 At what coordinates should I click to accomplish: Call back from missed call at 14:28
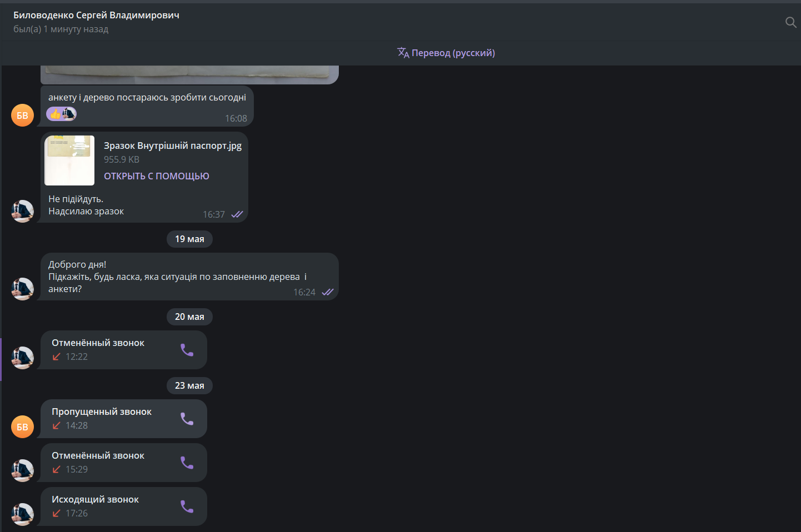click(187, 419)
